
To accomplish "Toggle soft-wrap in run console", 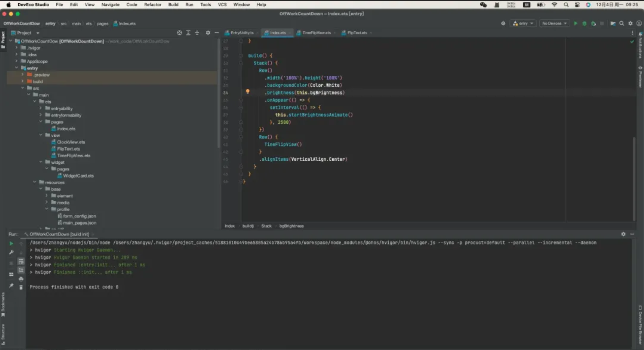I will point(21,261).
